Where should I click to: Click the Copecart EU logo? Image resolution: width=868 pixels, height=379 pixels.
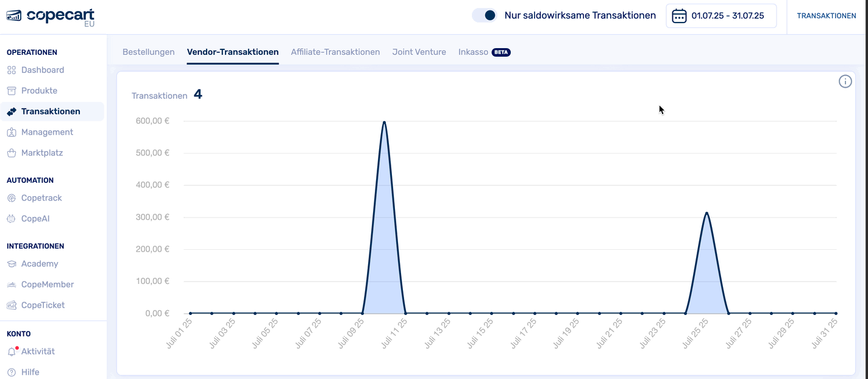click(50, 17)
